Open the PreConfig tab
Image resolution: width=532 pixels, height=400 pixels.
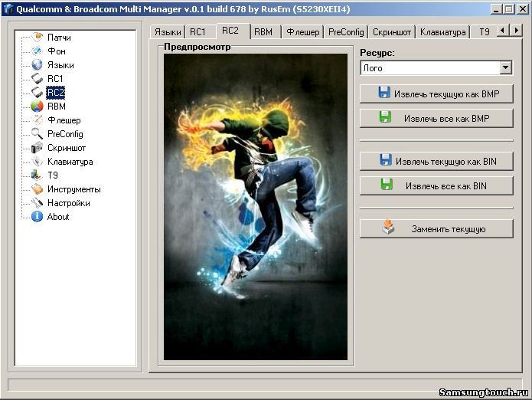[x=346, y=32]
